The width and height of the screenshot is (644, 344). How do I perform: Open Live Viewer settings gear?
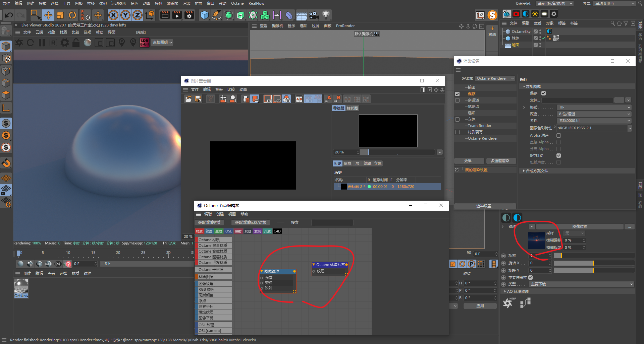click(x=64, y=43)
